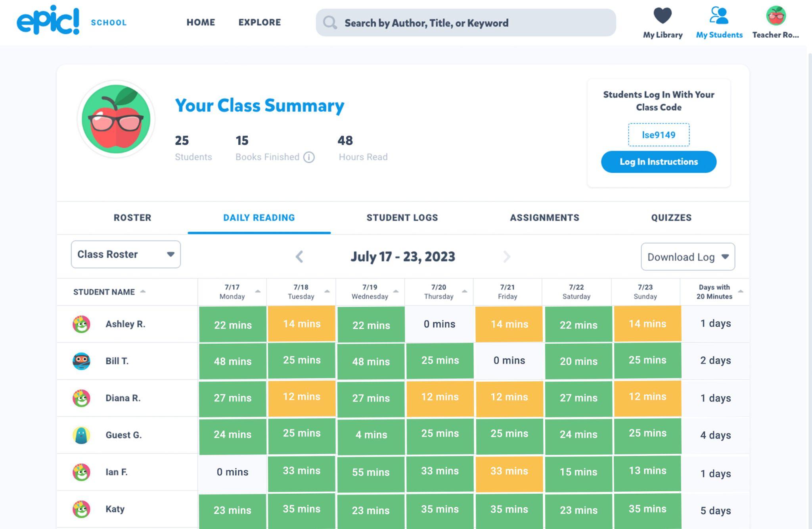The image size is (812, 529).
Task: Click the My Students icon
Action: (x=719, y=16)
